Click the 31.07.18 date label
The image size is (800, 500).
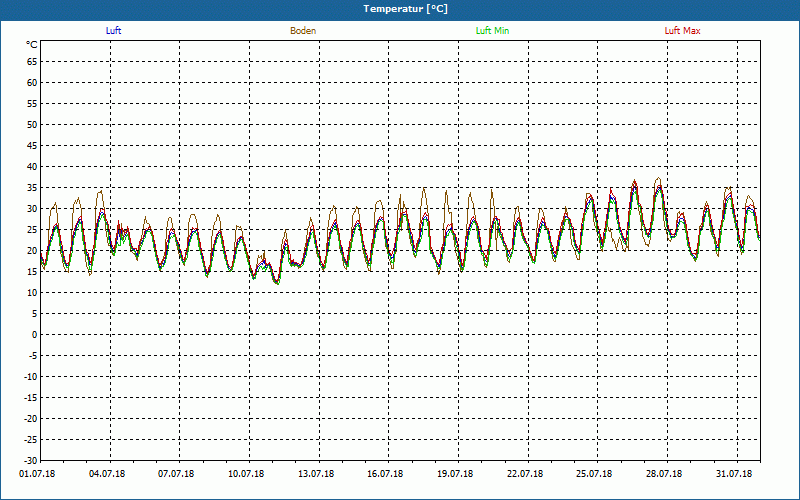pyautogui.click(x=734, y=474)
